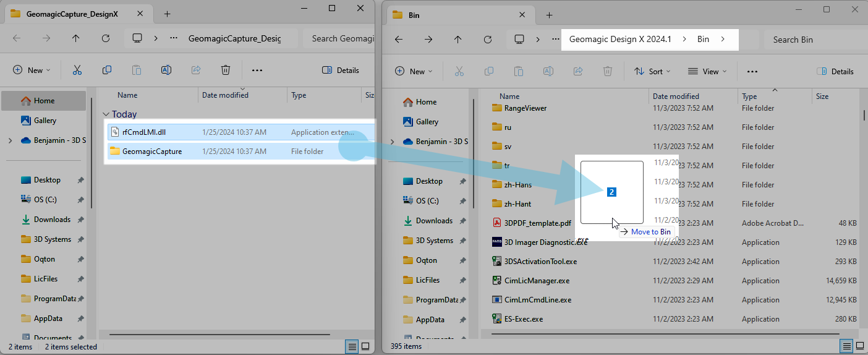Collapse the Today group in left window
The width and height of the screenshot is (868, 355).
[x=106, y=114]
